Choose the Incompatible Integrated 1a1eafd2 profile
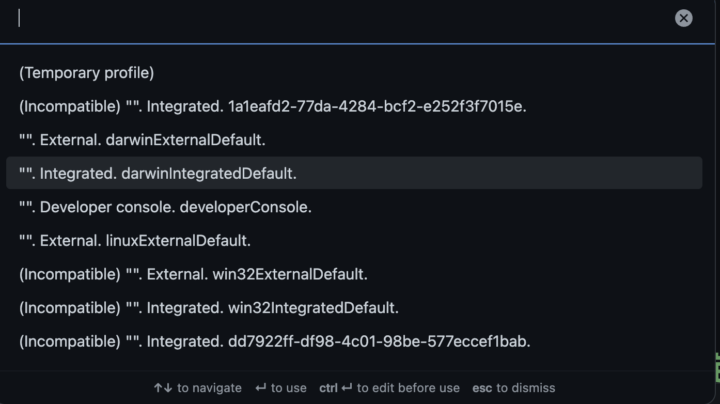Screen dimensions: 720x404 click(x=354, y=106)
